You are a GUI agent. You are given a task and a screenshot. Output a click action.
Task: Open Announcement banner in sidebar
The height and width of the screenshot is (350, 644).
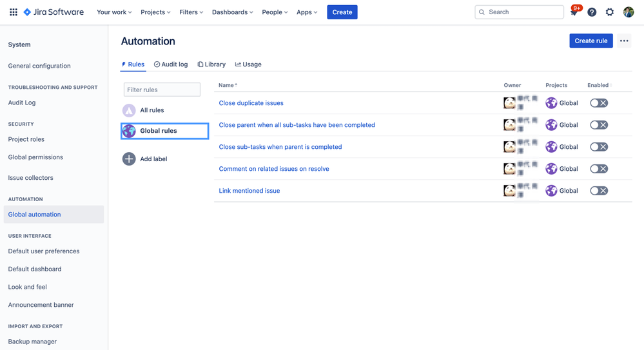point(41,304)
